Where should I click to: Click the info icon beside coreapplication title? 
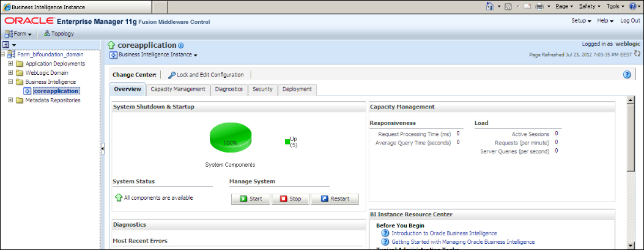point(181,46)
